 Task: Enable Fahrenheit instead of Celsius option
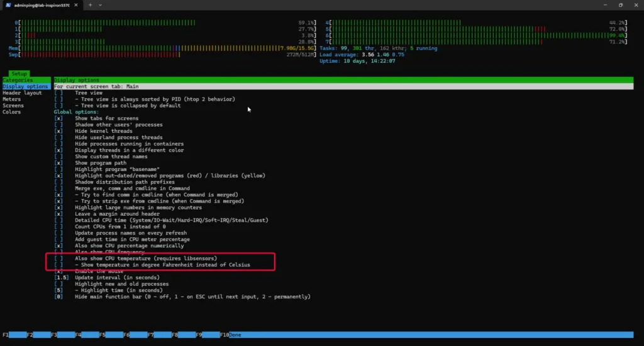58,265
